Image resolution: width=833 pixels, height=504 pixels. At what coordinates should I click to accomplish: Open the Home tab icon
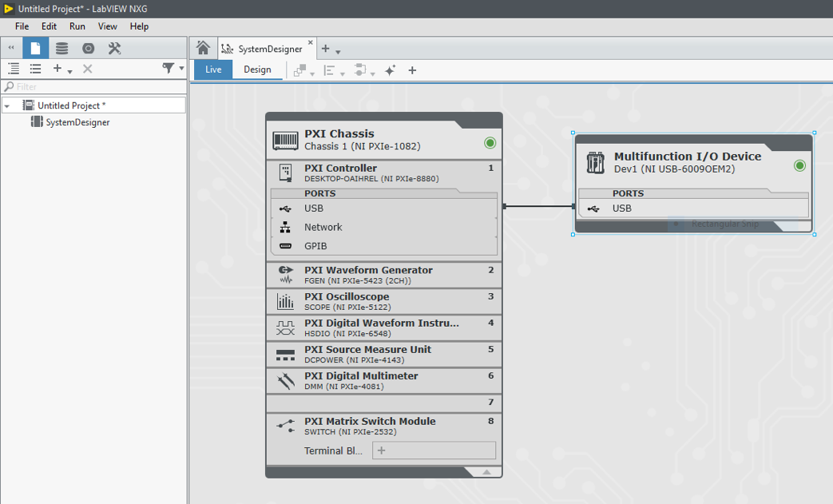click(203, 48)
